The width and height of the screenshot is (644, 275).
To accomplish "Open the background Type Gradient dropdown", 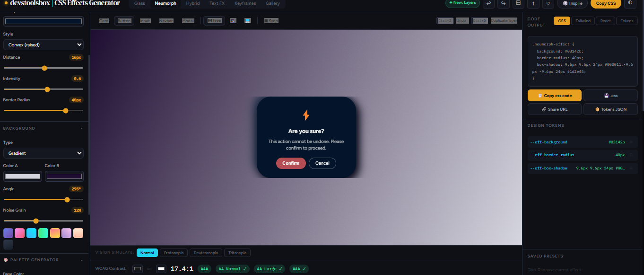I will [43, 153].
